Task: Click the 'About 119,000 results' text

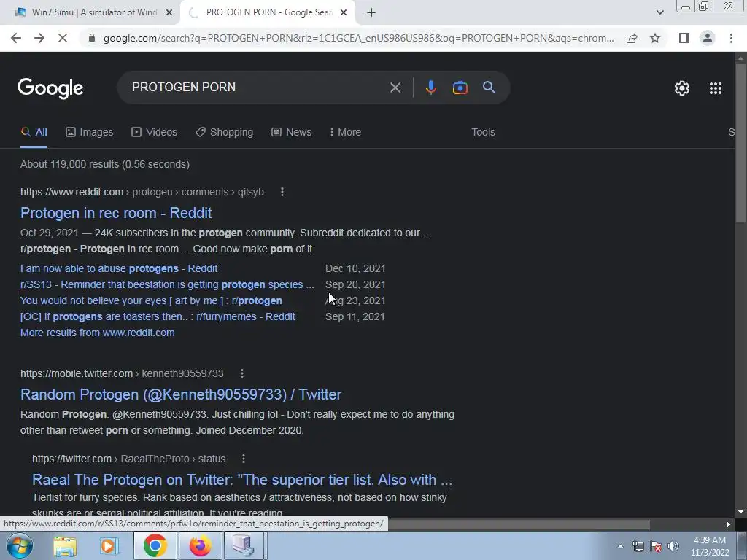Action: coord(105,164)
